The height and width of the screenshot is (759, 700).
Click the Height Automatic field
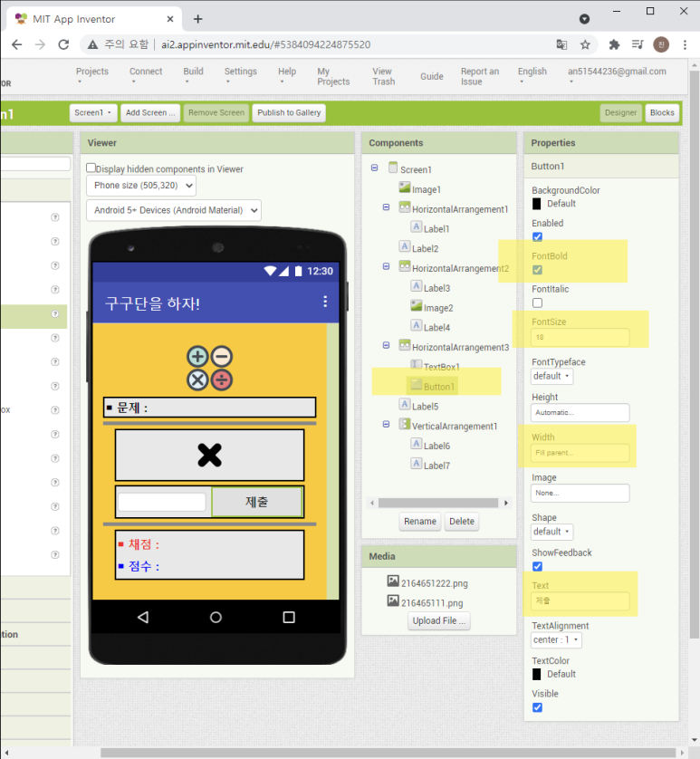tap(580, 412)
